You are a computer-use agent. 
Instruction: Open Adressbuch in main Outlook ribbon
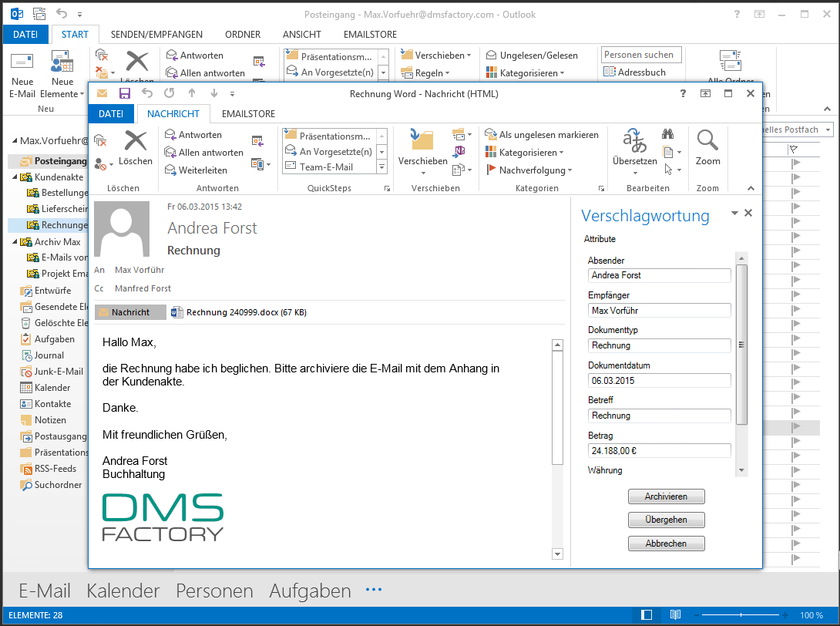coord(634,72)
